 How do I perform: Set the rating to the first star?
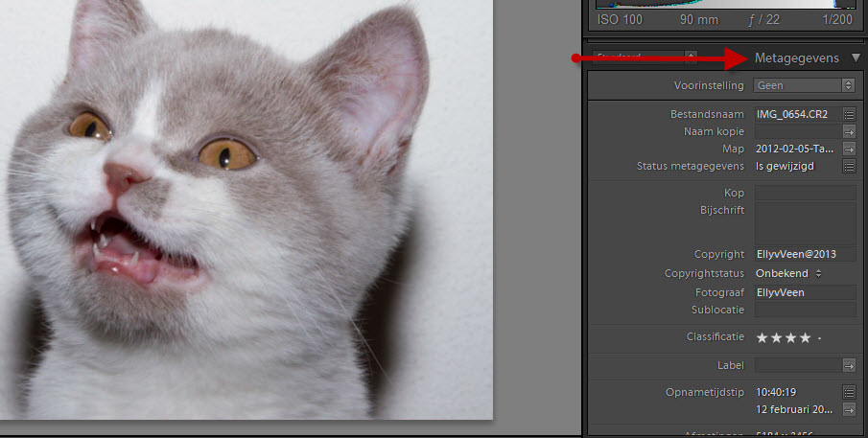click(x=762, y=337)
